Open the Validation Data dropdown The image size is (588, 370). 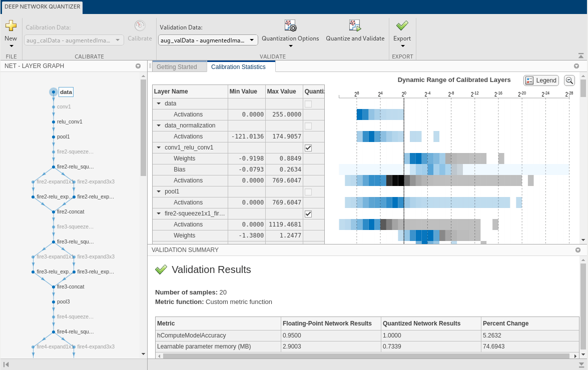coord(208,40)
